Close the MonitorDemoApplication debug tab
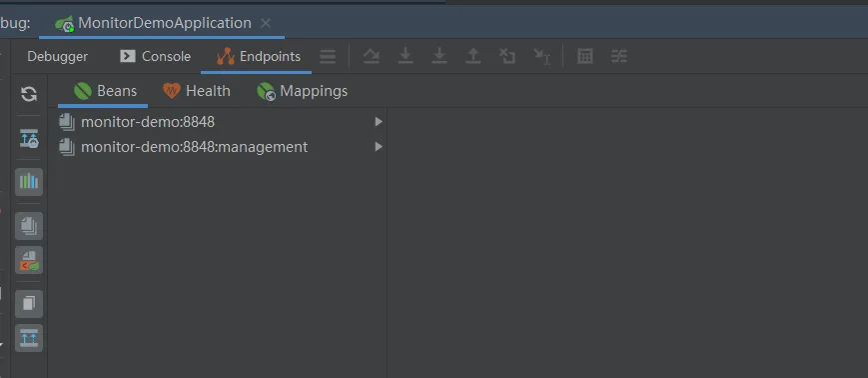 266,23
